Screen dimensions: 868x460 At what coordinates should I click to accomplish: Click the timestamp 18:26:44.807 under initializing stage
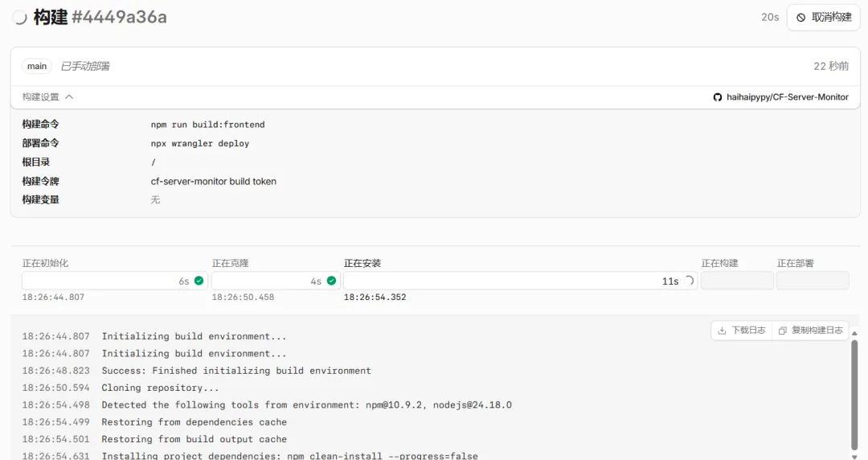53,297
